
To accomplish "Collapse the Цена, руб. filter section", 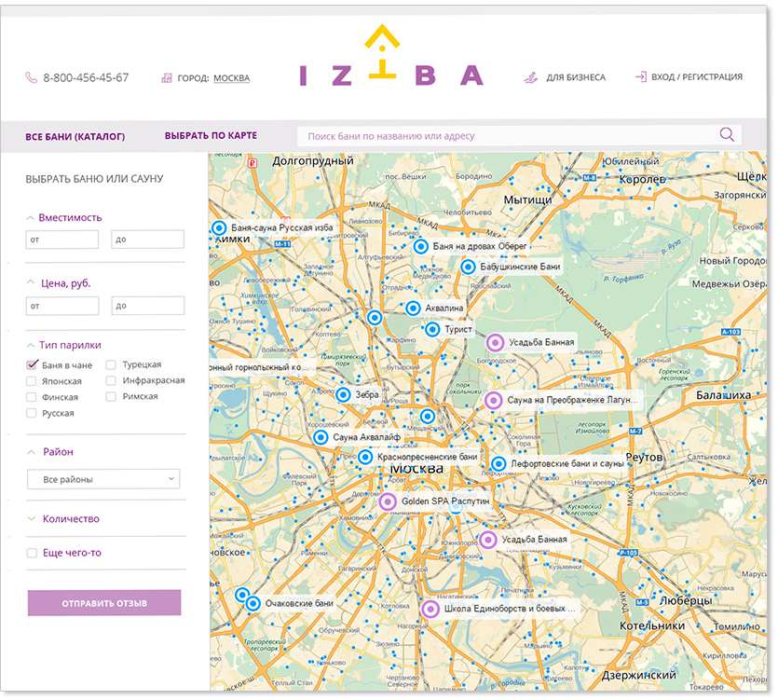I will click(x=30, y=282).
